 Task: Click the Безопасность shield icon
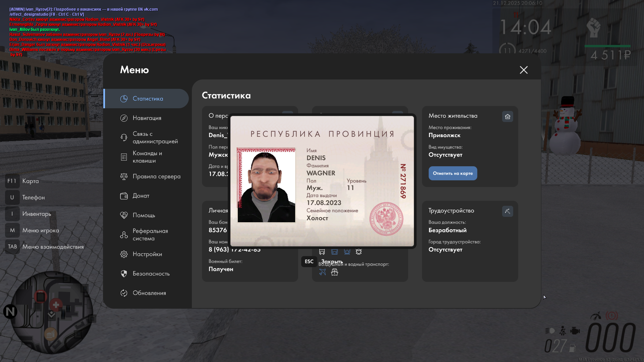point(124,274)
